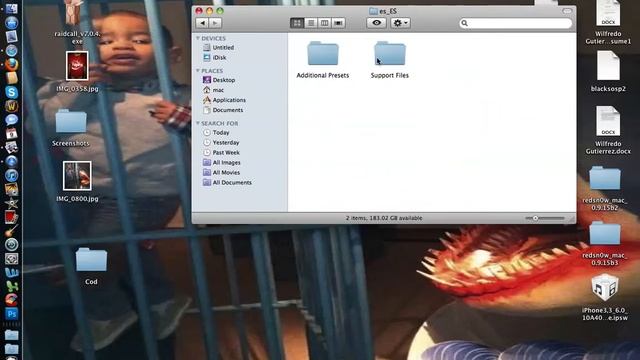Click the '2 items, 183.02 GB available' status text
The image size is (640, 360).
click(x=384, y=218)
